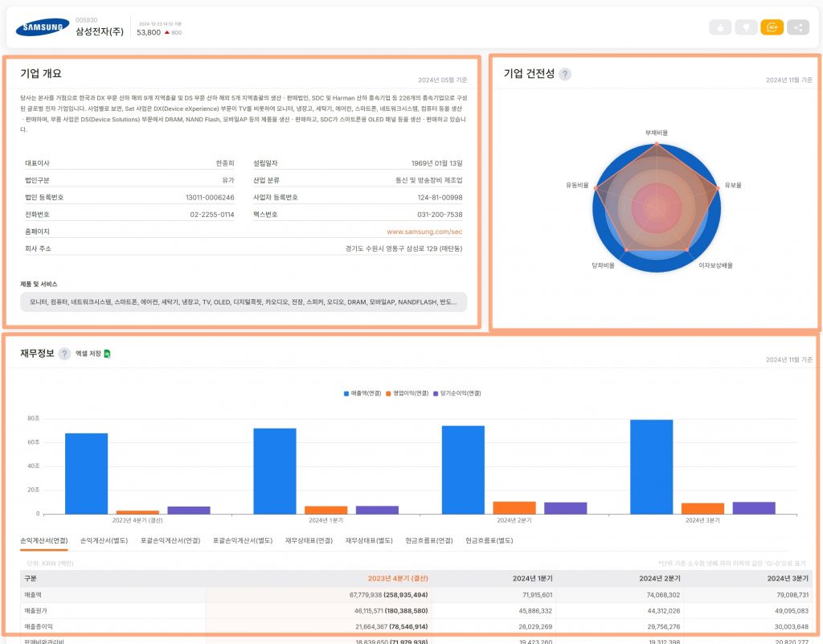Click the 법인구분 value 유가
This screenshot has width=823, height=644.
[x=228, y=180]
